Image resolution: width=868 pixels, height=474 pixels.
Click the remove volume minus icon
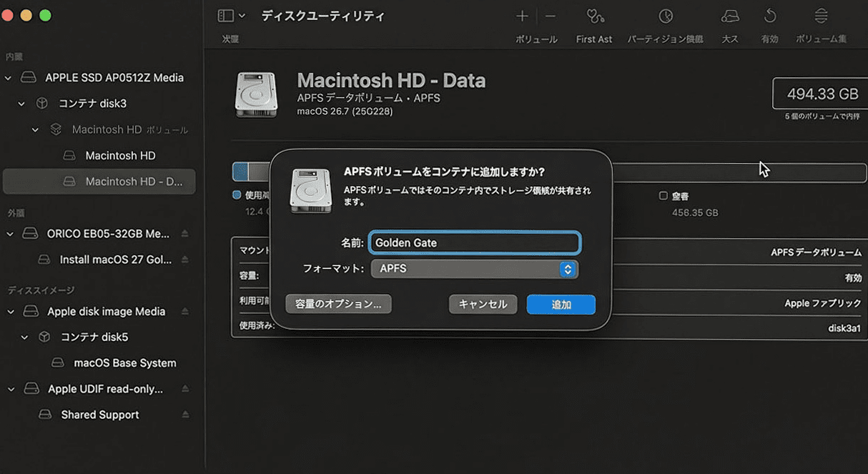550,16
